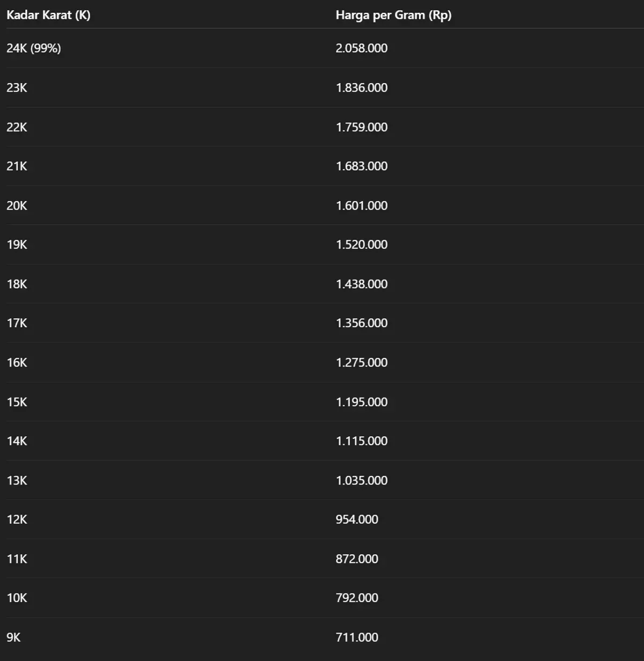Screen dimensions: 644x661
Task: Click the 1.683.000 price for 21K
Action: tap(362, 166)
